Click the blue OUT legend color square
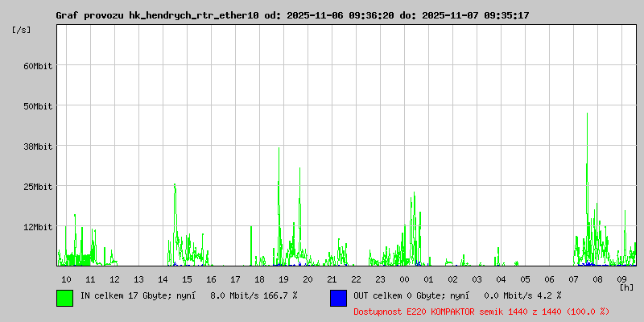 tap(338, 297)
